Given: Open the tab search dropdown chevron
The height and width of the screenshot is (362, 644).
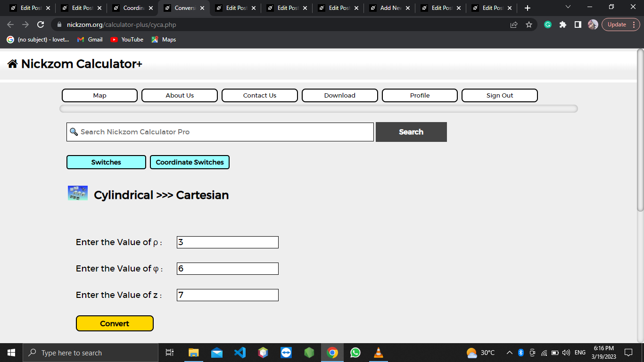Looking at the screenshot, I should 568,7.
